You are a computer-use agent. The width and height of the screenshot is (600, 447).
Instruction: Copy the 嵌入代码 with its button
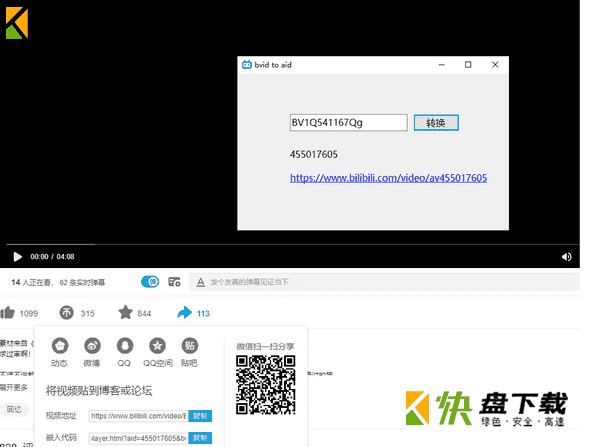tap(200, 438)
